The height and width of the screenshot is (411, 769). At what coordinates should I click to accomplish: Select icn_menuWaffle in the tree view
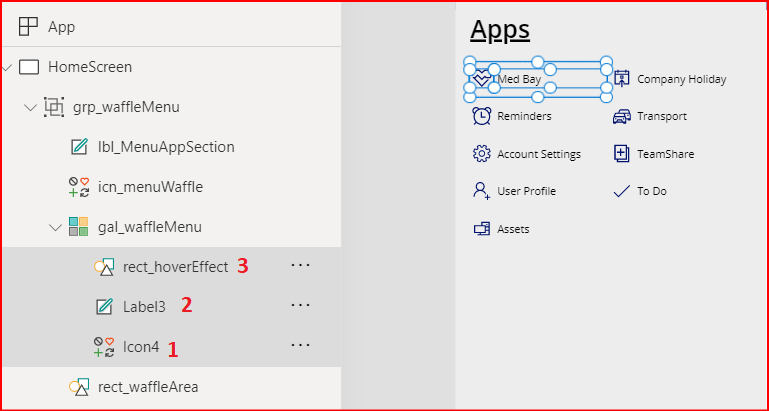pyautogui.click(x=150, y=186)
